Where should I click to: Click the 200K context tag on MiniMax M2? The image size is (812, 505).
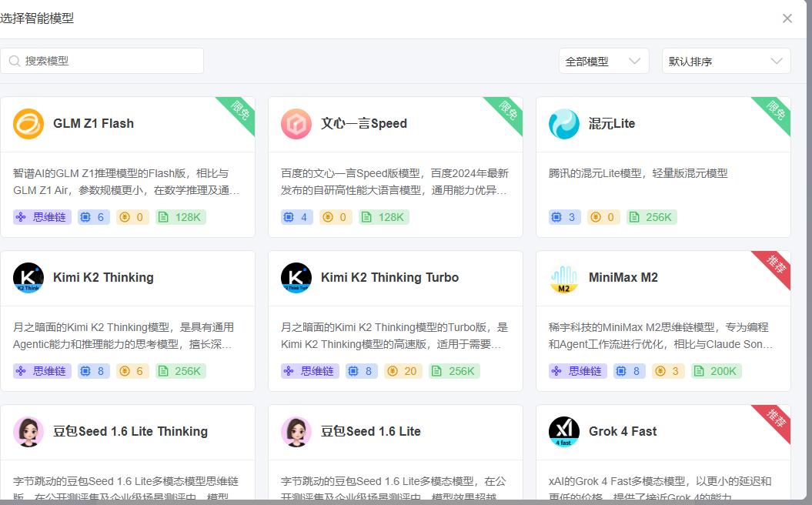[x=717, y=371]
